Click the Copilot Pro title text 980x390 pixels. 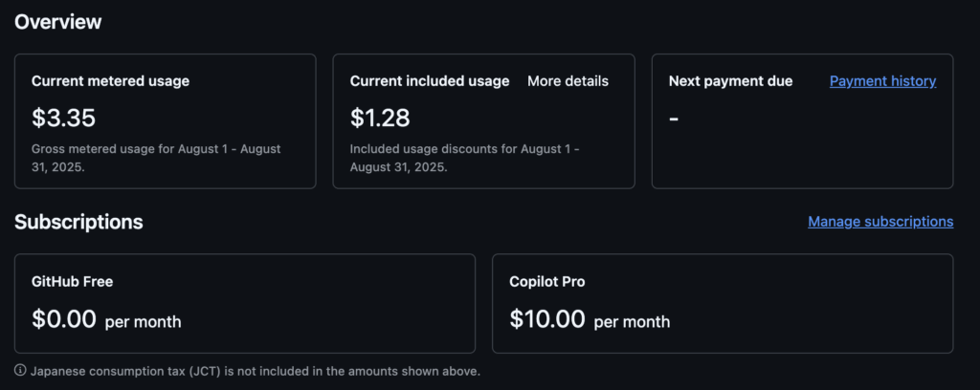point(546,282)
